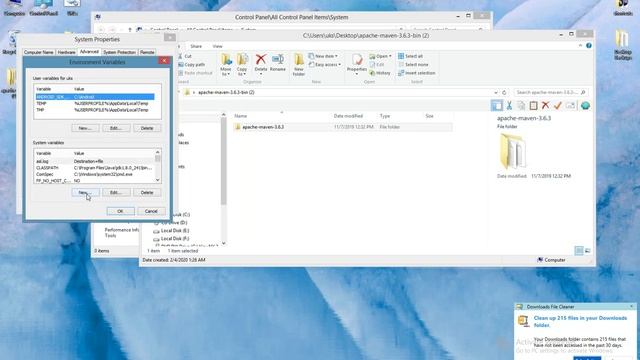Switch to Computer Name tab in System Properties
The image size is (640, 360).
pyautogui.click(x=39, y=52)
